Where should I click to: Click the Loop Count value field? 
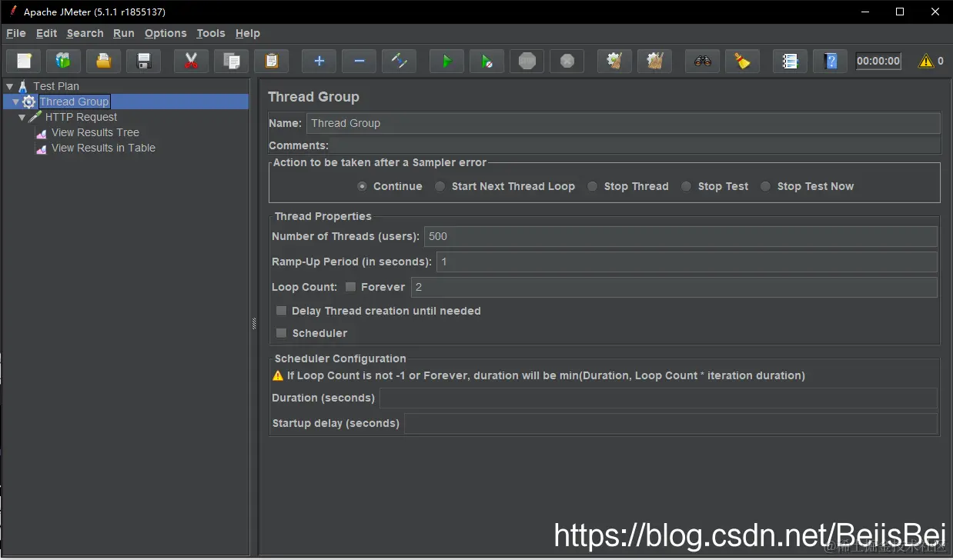point(674,287)
